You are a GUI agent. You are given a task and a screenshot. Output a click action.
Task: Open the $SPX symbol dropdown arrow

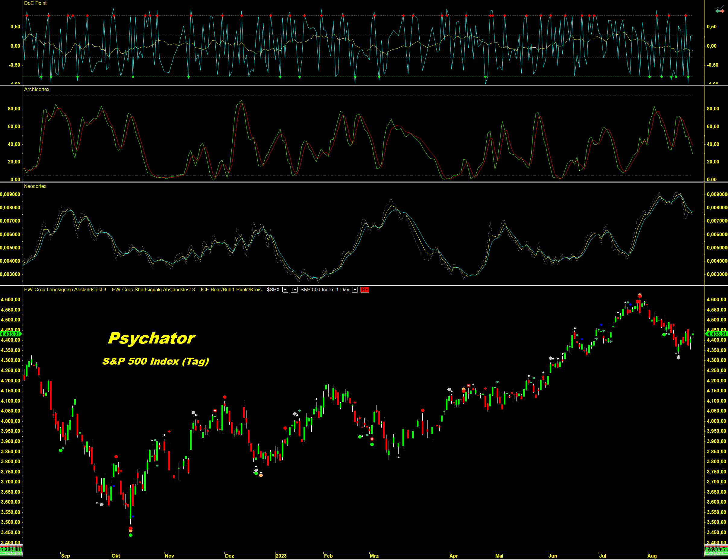pyautogui.click(x=285, y=290)
